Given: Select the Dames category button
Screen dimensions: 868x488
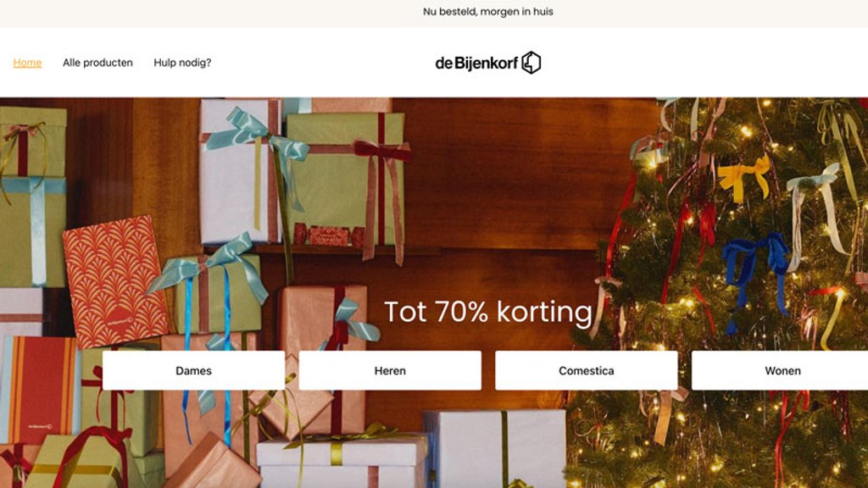Looking at the screenshot, I should point(194,371).
